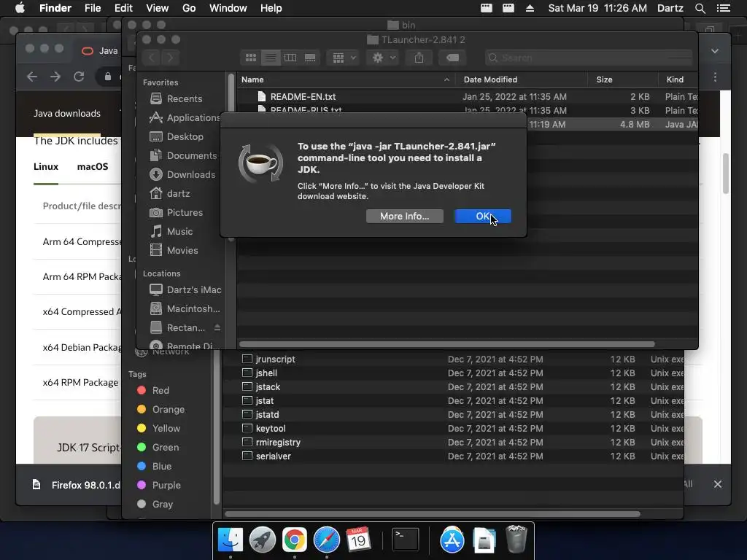Close Chrome's download bar with X
This screenshot has width=747, height=560.
[x=718, y=484]
